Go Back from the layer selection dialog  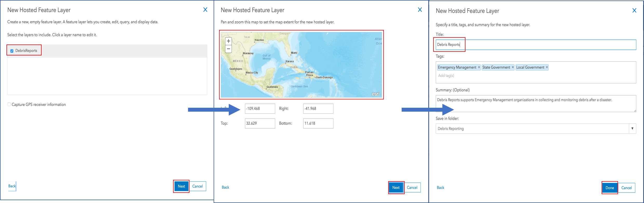tap(12, 186)
